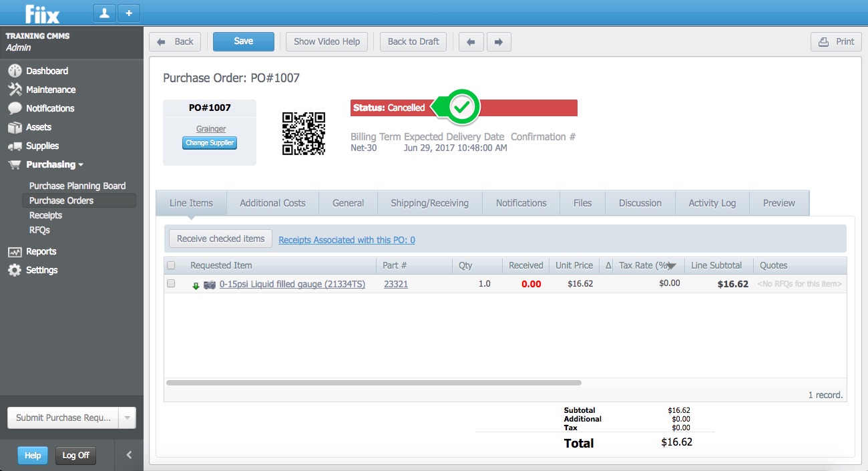This screenshot has height=471, width=868.
Task: Switch to Line Items tab
Action: click(x=191, y=203)
